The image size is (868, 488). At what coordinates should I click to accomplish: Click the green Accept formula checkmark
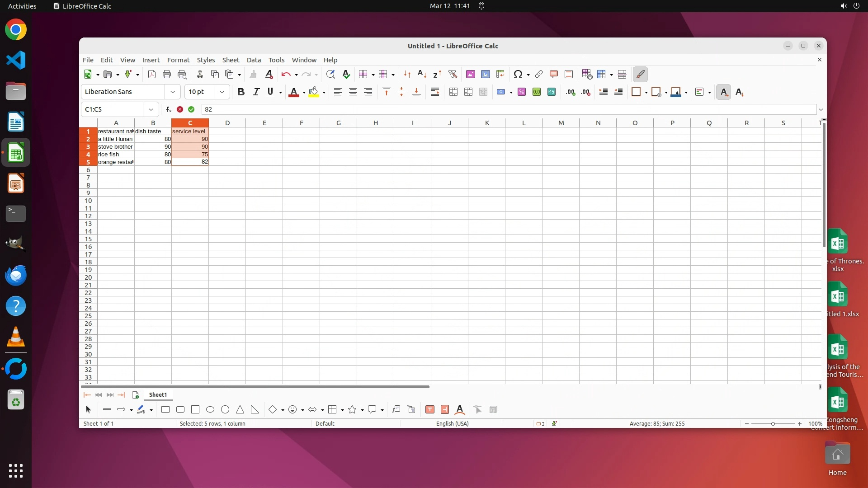(191, 109)
